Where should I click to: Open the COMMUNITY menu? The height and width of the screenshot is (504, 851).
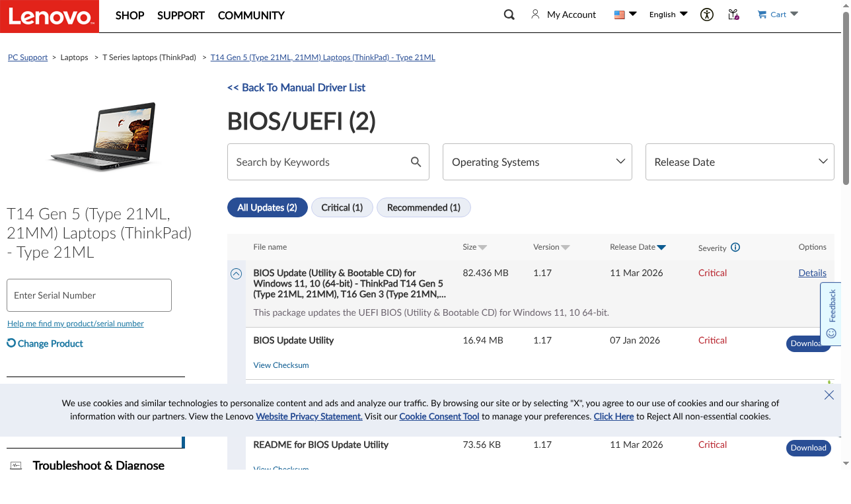coord(251,15)
